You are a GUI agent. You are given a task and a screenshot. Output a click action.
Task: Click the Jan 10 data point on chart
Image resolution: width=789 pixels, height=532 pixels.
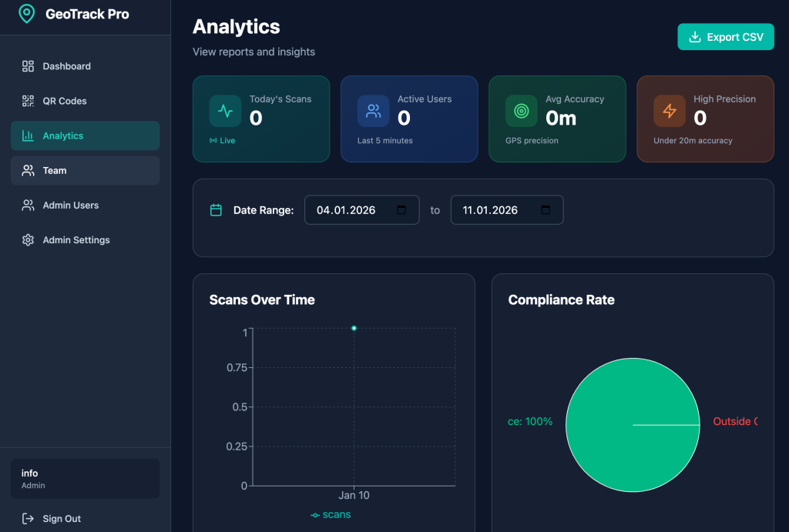[x=354, y=328]
